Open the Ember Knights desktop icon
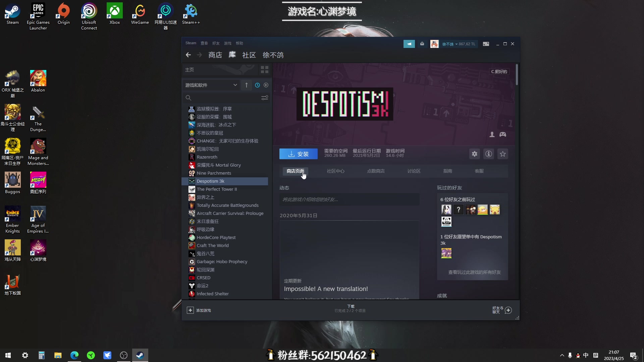Image resolution: width=644 pixels, height=362 pixels. [12, 220]
